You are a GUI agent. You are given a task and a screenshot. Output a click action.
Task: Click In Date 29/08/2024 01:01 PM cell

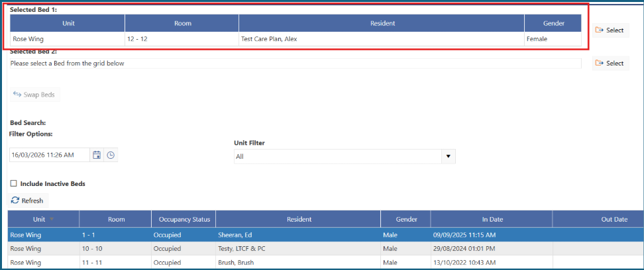(x=492, y=249)
